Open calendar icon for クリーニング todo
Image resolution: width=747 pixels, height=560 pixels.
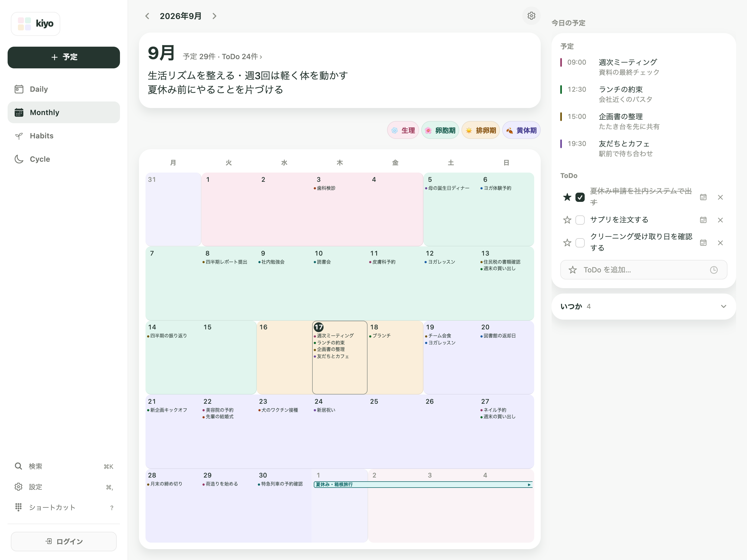[x=703, y=242]
